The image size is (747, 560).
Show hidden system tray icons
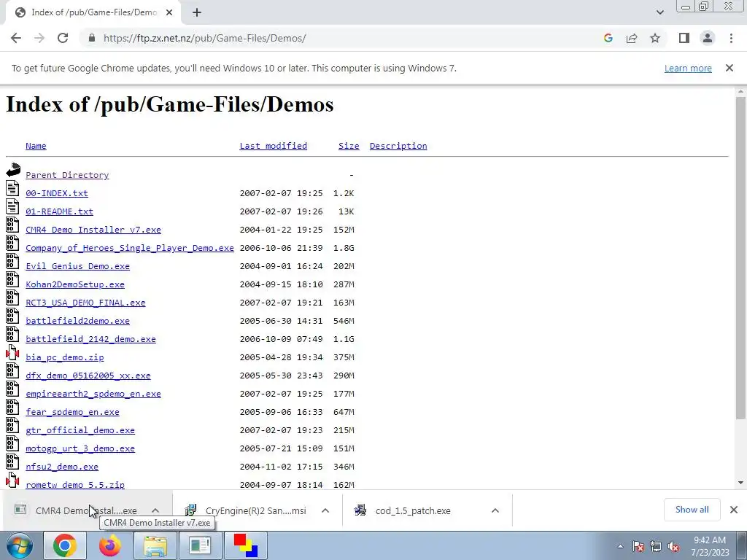click(x=620, y=547)
